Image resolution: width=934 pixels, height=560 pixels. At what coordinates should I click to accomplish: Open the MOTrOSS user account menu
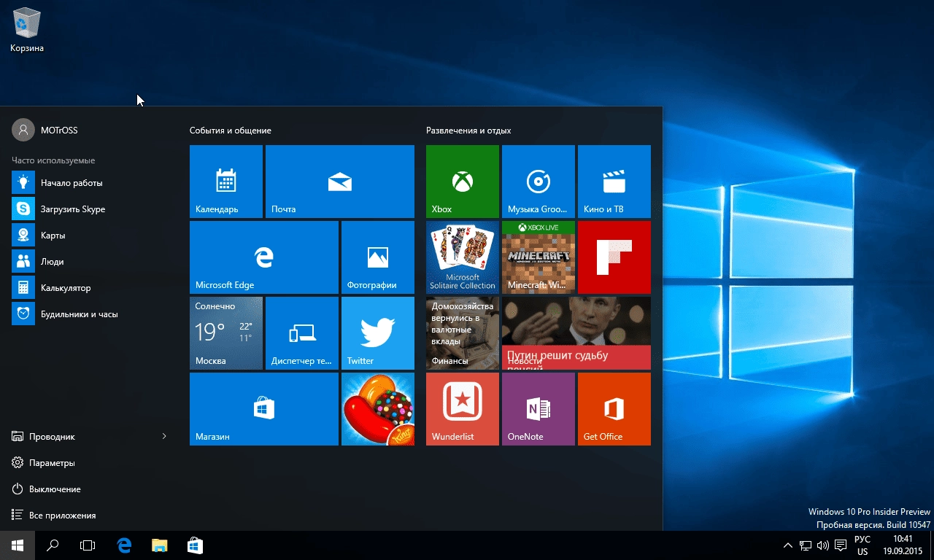pos(45,131)
